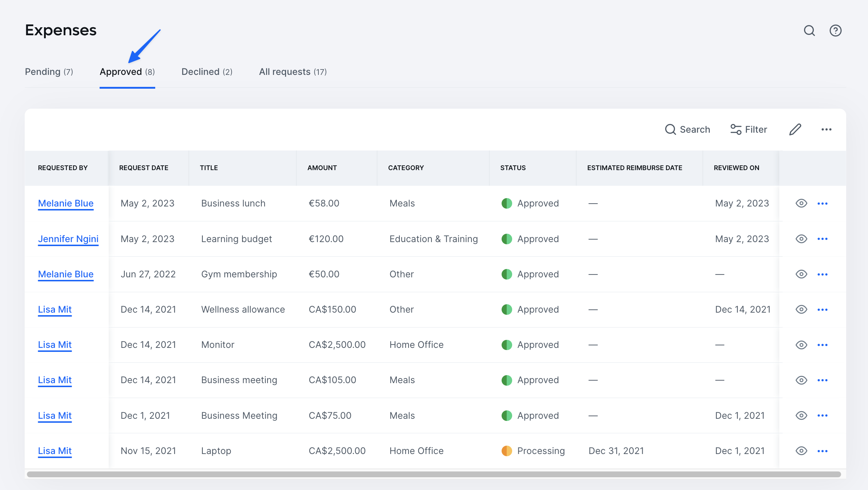This screenshot has height=490, width=868.
Task: Open the help question mark icon
Action: (x=836, y=31)
